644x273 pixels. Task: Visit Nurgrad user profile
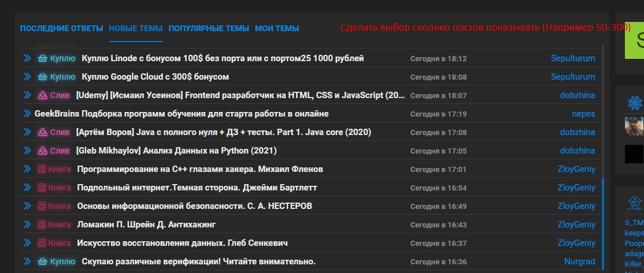click(579, 261)
